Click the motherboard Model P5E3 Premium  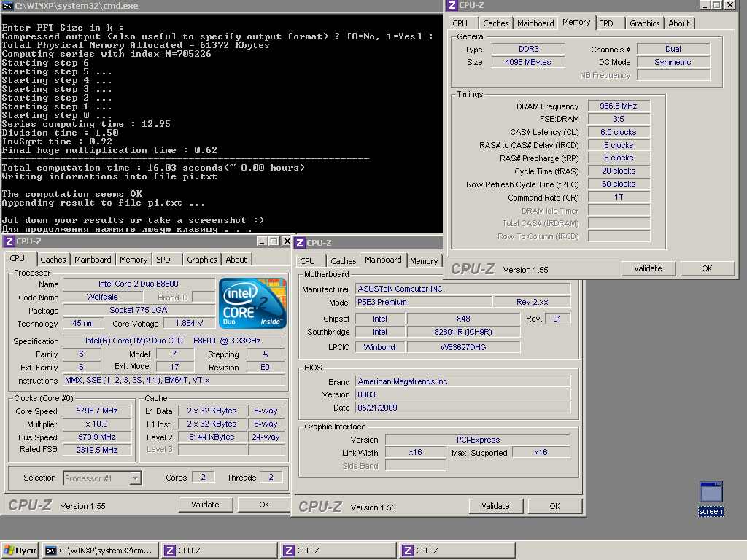424,302
